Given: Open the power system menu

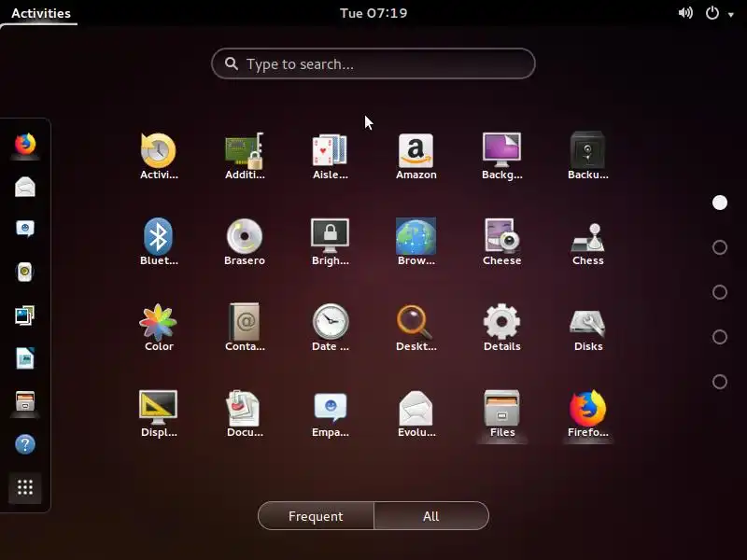Looking at the screenshot, I should (712, 13).
